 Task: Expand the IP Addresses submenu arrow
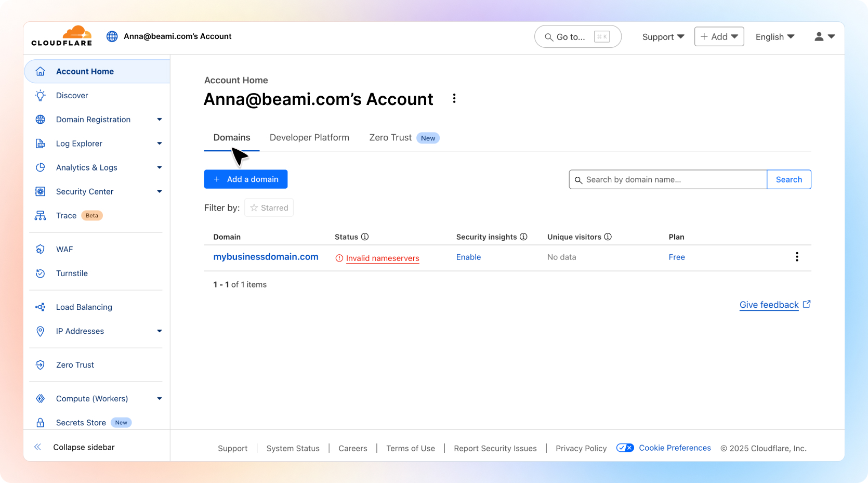click(x=160, y=331)
